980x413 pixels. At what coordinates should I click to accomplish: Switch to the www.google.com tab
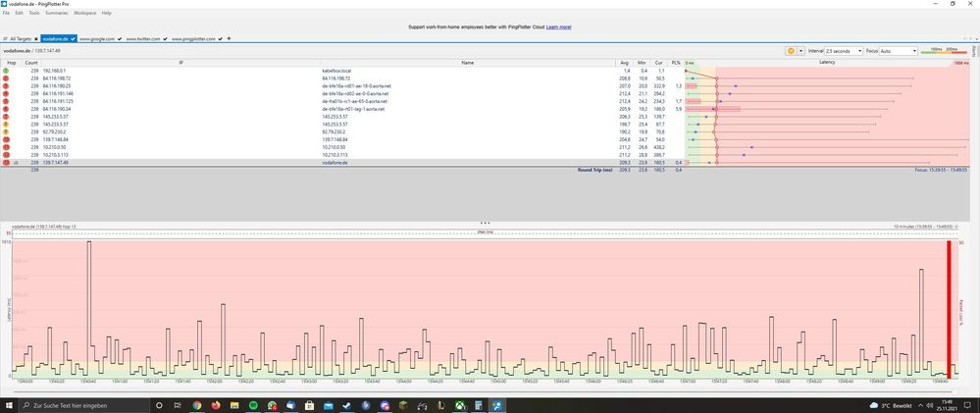tap(97, 38)
